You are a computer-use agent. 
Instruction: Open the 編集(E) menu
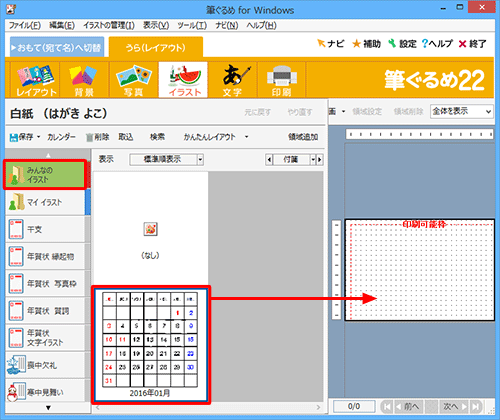(62, 26)
